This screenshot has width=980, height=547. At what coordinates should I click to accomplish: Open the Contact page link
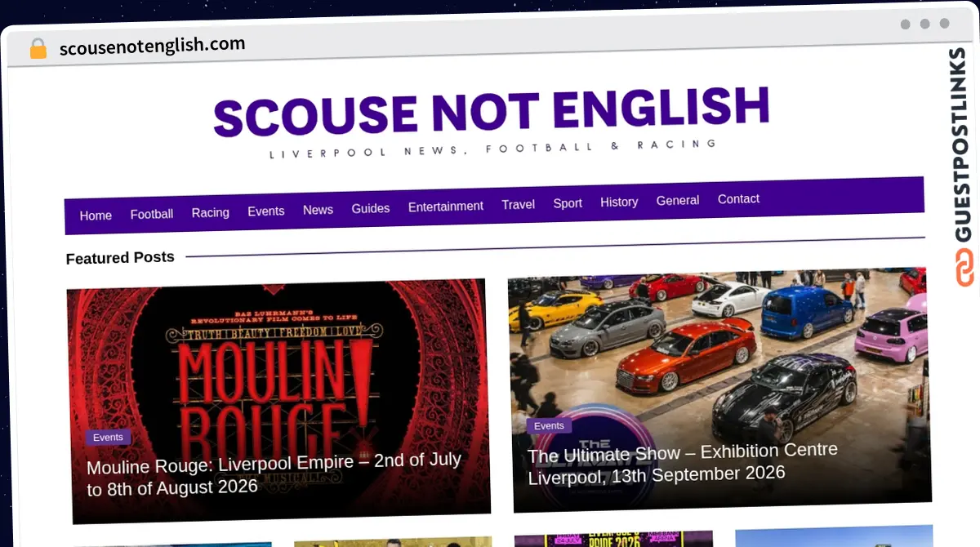[x=738, y=199]
